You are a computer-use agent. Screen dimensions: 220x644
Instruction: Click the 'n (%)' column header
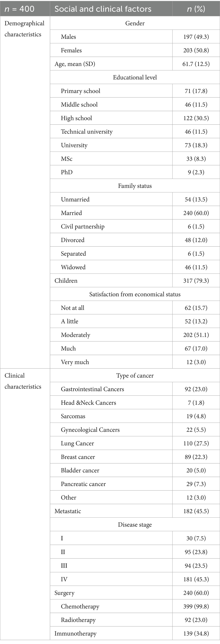[x=196, y=9]
